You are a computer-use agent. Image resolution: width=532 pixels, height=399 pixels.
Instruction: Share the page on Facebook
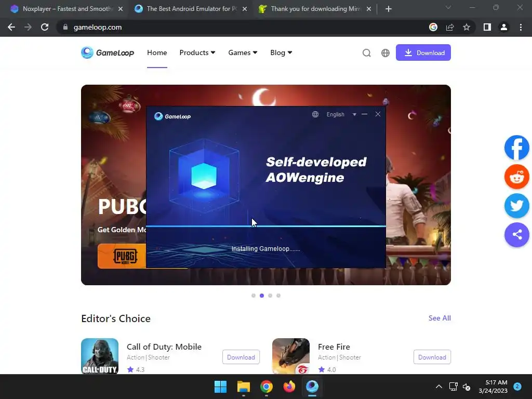point(517,148)
